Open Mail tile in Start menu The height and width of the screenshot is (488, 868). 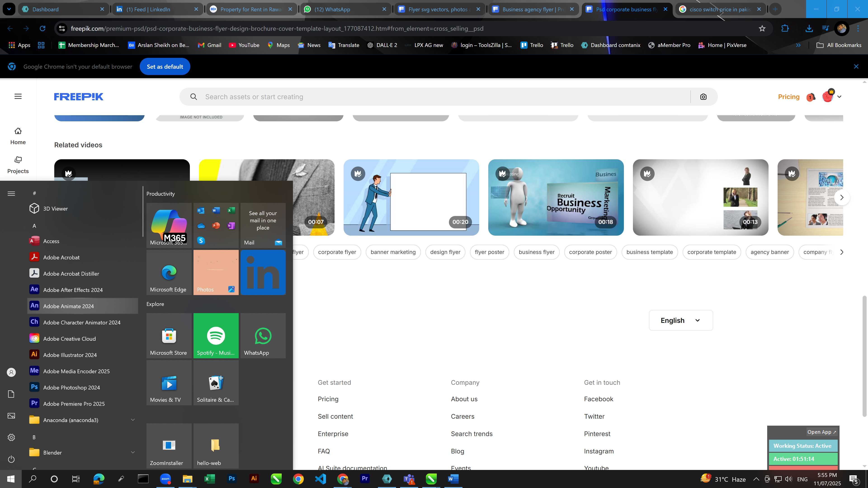pos(263,225)
